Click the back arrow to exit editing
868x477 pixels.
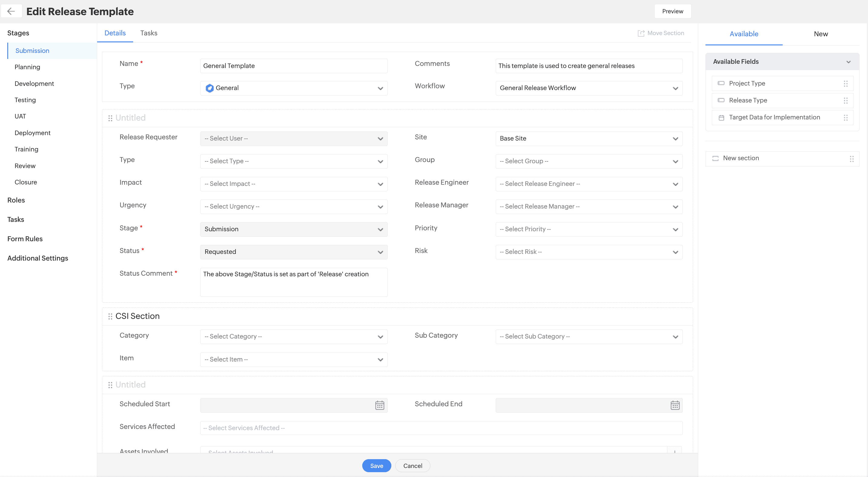point(12,11)
